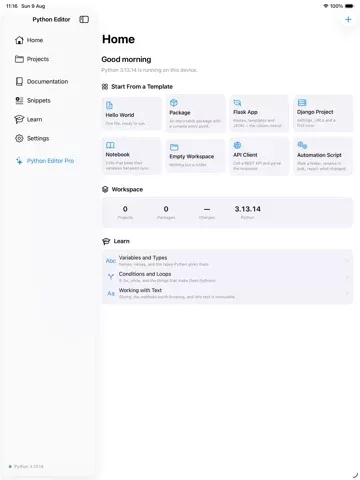Click the Django Project database icon
This screenshot has width=360, height=480.
[302, 102]
